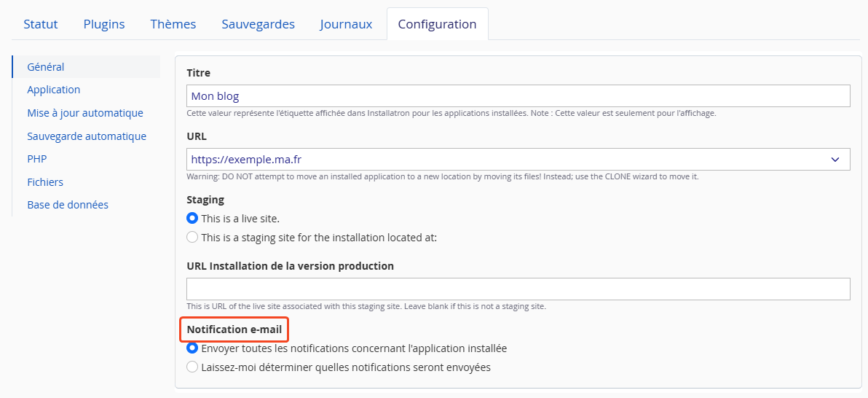
Task: Select Général in the sidebar
Action: (46, 67)
